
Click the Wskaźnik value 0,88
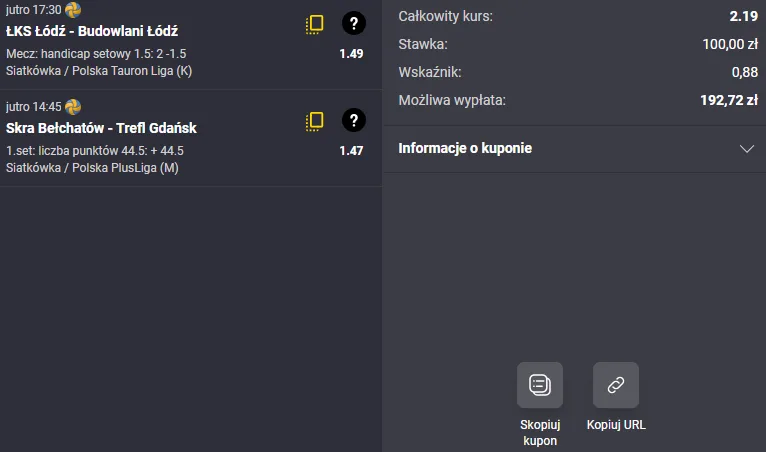click(744, 72)
